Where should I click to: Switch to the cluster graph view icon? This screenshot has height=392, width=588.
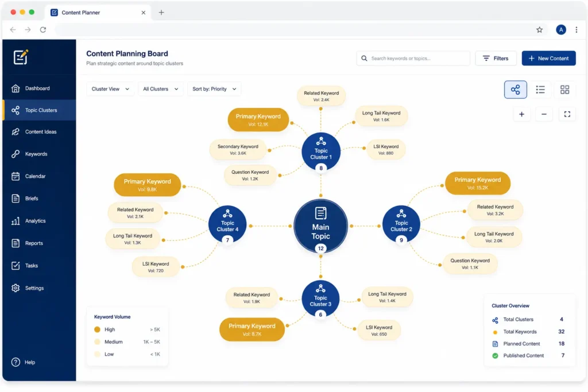(x=515, y=90)
